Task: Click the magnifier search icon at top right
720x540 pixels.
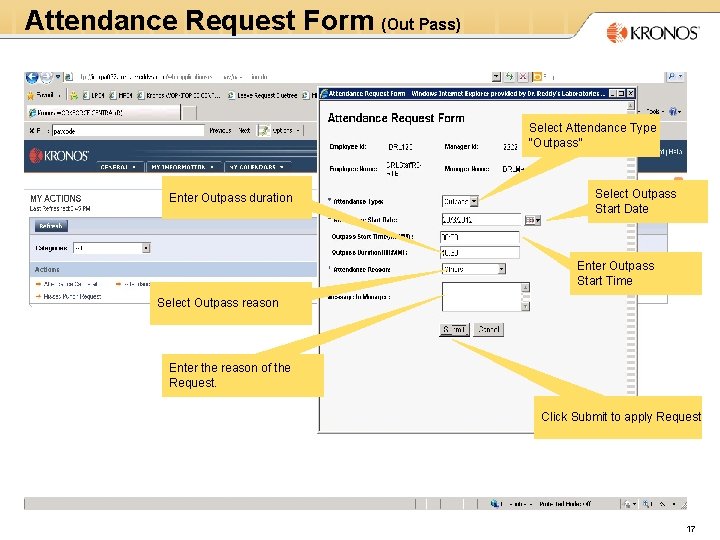Action: pyautogui.click(x=672, y=77)
